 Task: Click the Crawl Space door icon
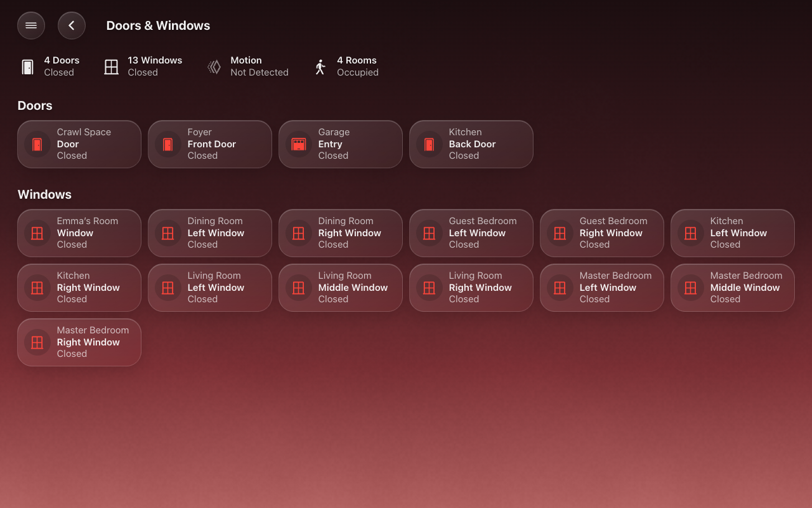point(37,144)
